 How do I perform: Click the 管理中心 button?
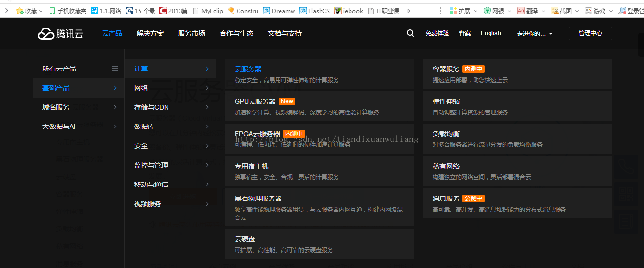click(x=590, y=33)
